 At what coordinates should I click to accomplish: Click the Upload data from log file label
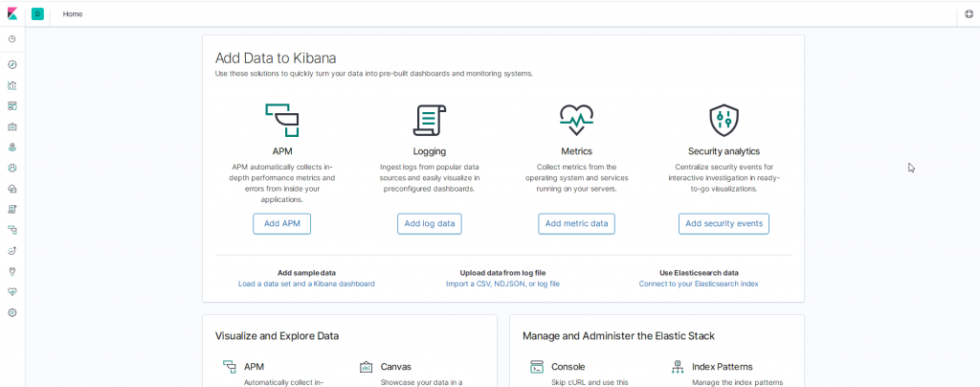coord(502,273)
